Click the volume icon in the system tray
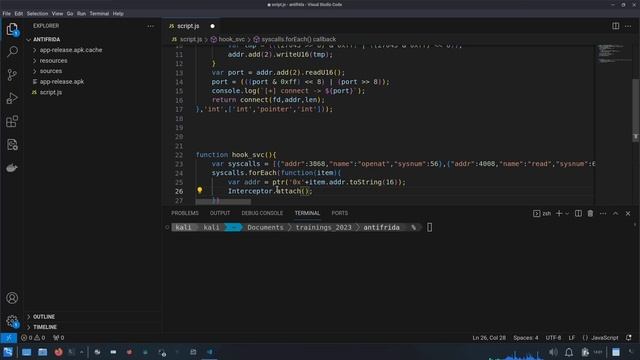640x360 pixels. click(553, 352)
